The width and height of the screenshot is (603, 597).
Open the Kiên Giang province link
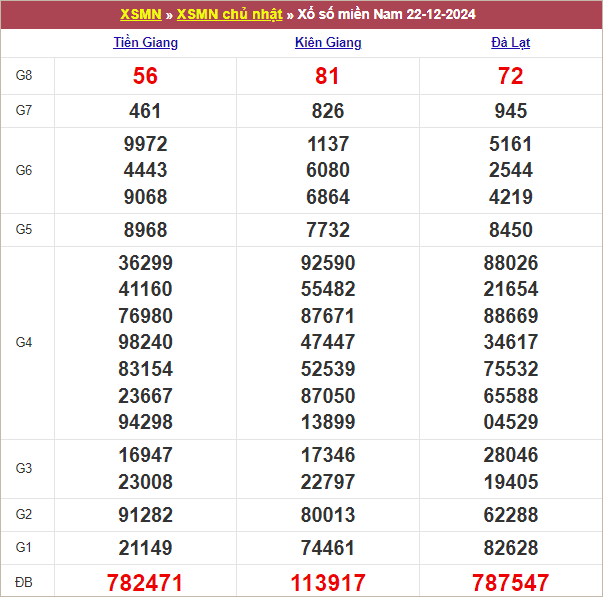tap(328, 43)
